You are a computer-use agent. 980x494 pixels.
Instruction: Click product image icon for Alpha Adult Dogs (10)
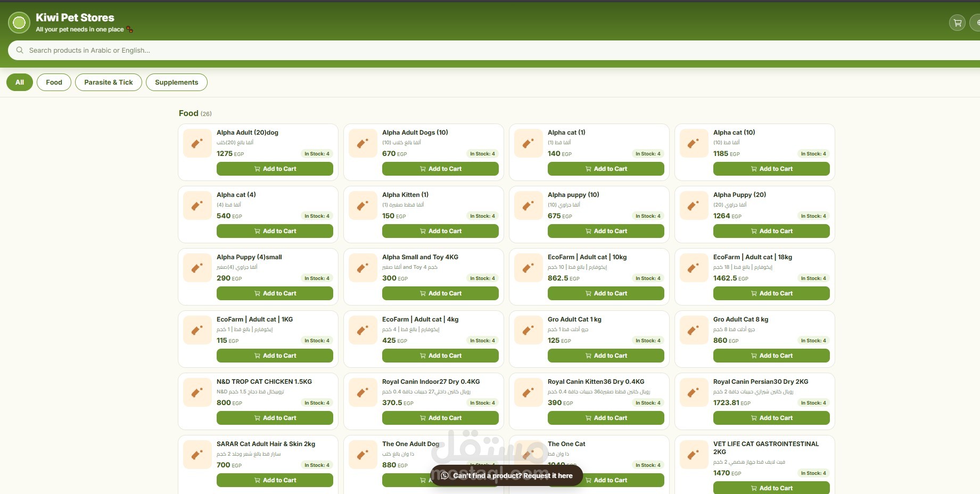363,143
